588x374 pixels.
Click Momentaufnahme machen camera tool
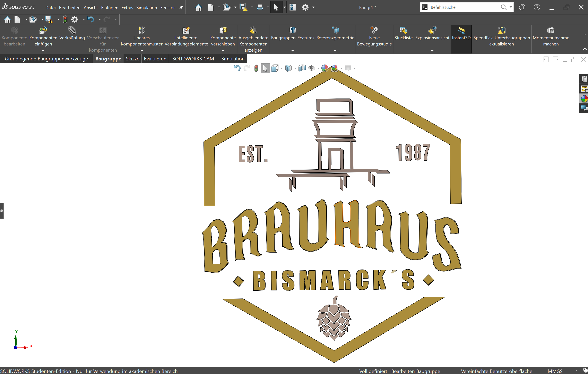[x=551, y=37]
